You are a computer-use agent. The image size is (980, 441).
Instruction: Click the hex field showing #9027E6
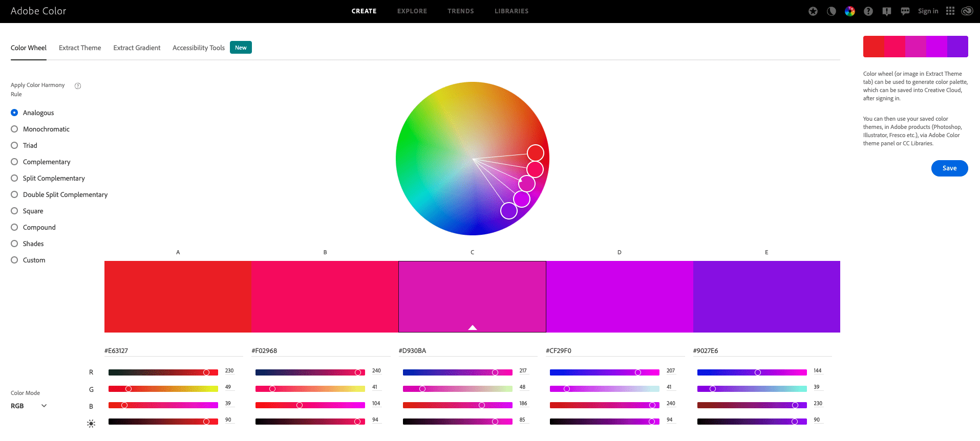coord(762,351)
